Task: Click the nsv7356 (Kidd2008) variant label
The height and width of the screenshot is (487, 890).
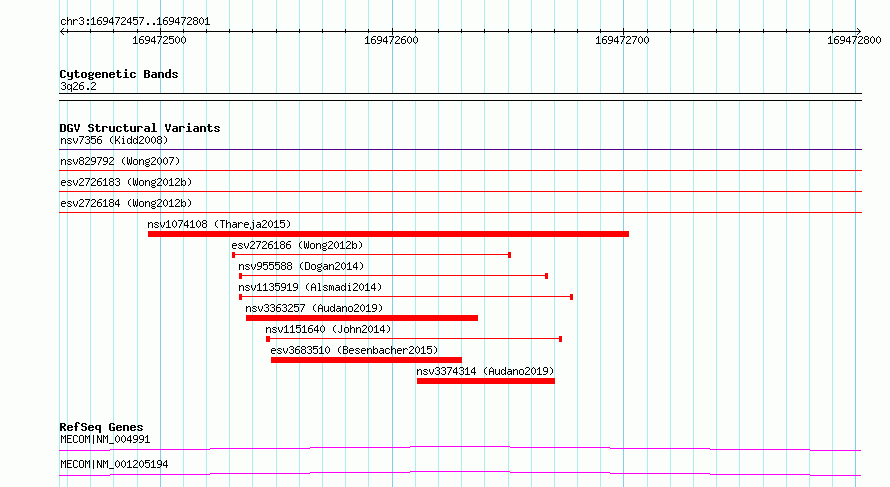Action: point(114,140)
